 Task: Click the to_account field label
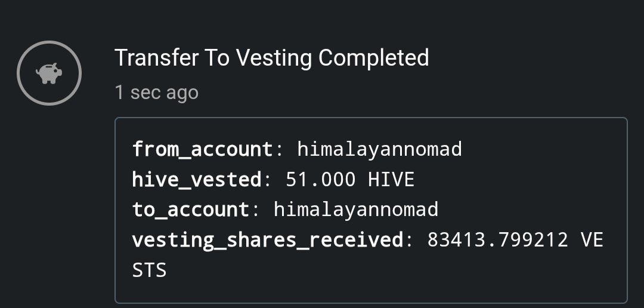[190, 210]
